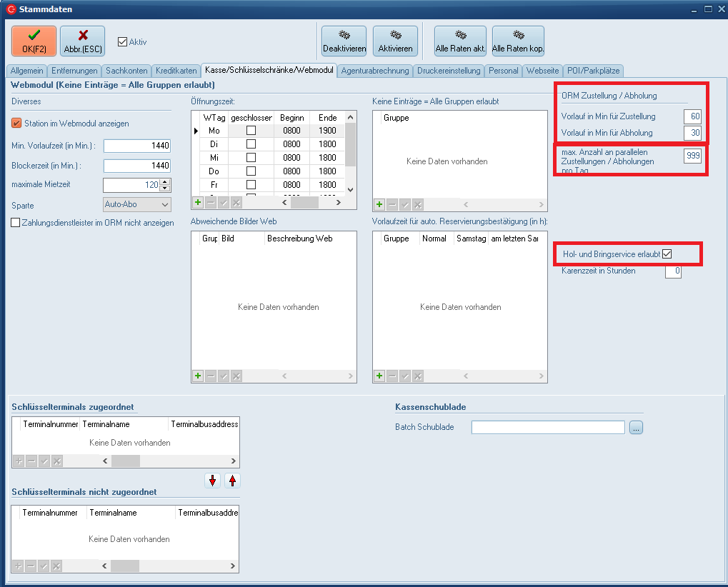Click the green checkmark OK(F2) button
Image resolution: width=728 pixels, height=587 pixels.
click(x=34, y=41)
